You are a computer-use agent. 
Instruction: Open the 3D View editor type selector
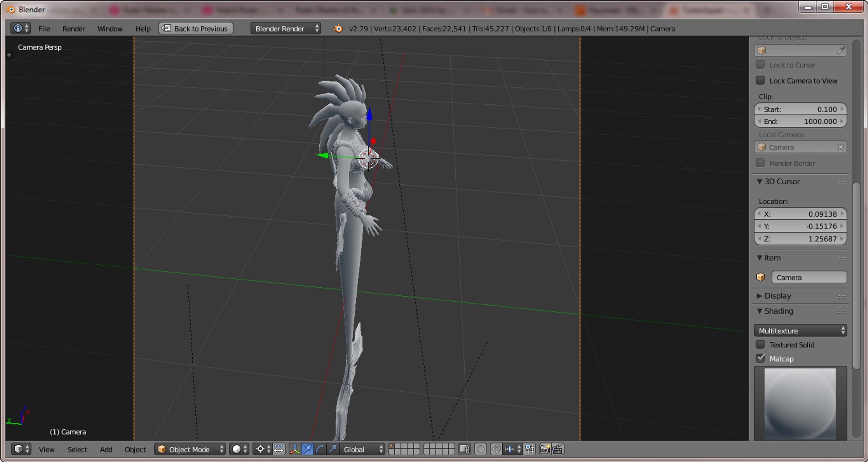pos(21,449)
